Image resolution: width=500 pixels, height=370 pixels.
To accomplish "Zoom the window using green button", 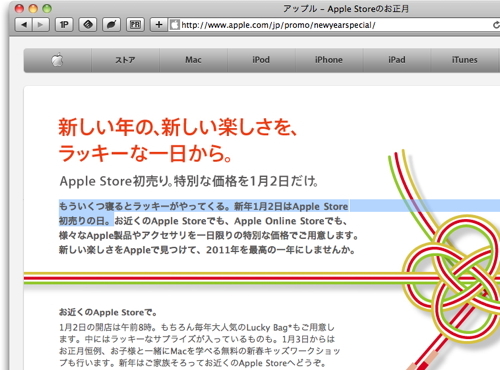I will pos(47,8).
